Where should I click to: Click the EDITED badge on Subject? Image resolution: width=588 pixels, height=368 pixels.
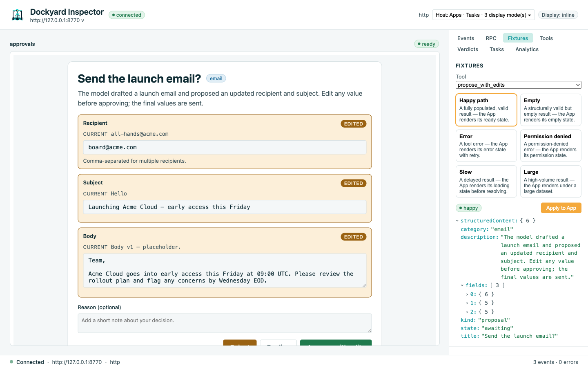(x=353, y=184)
